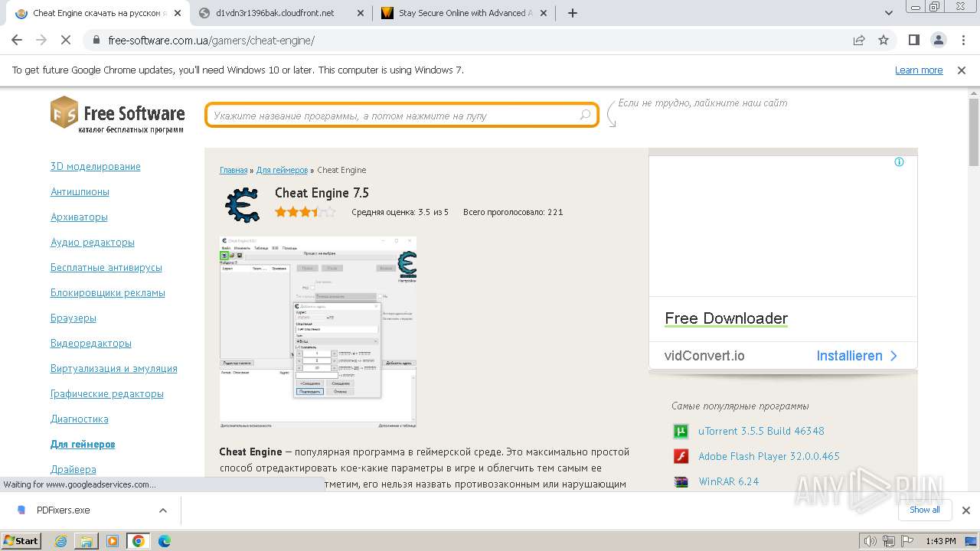Open the 3D моделирование category

tap(95, 166)
